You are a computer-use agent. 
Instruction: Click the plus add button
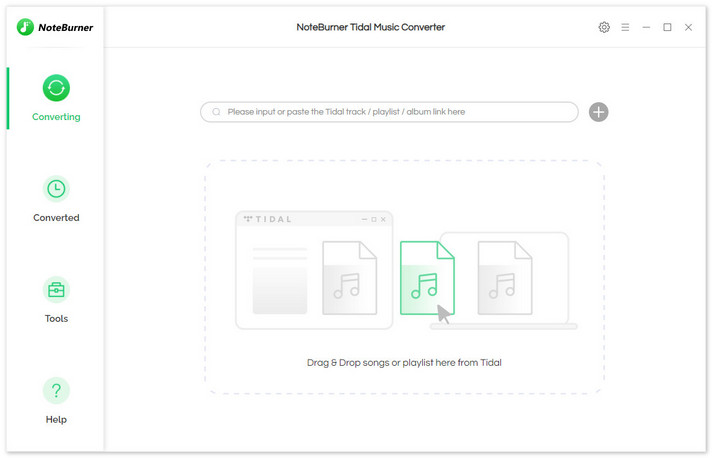[598, 112]
